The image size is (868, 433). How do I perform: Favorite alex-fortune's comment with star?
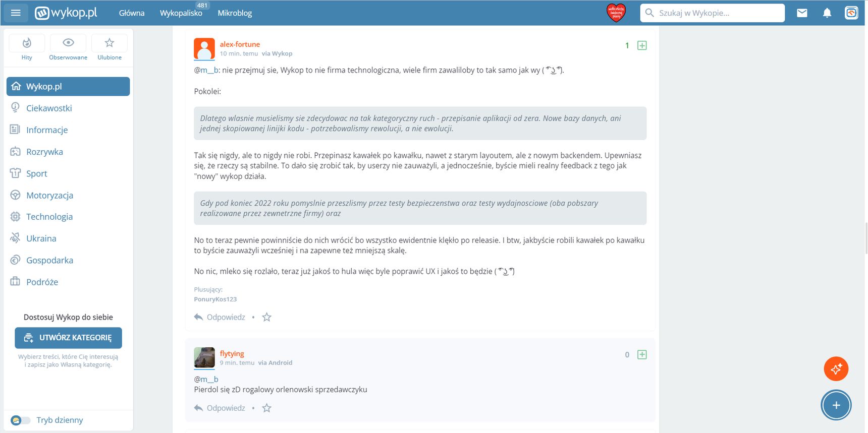tap(267, 317)
